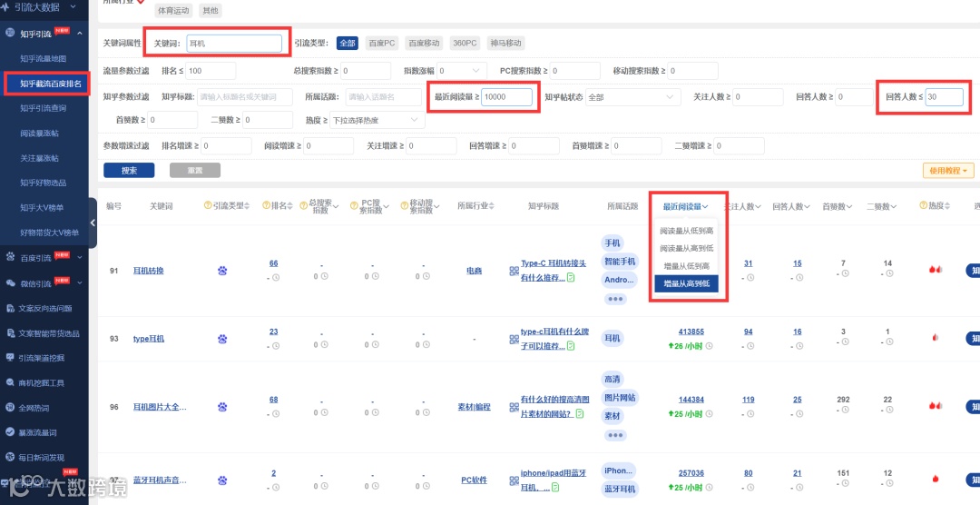This screenshot has width=980, height=505.
Task: Click flame heat icon in 耳机转换 row
Action: (x=936, y=270)
